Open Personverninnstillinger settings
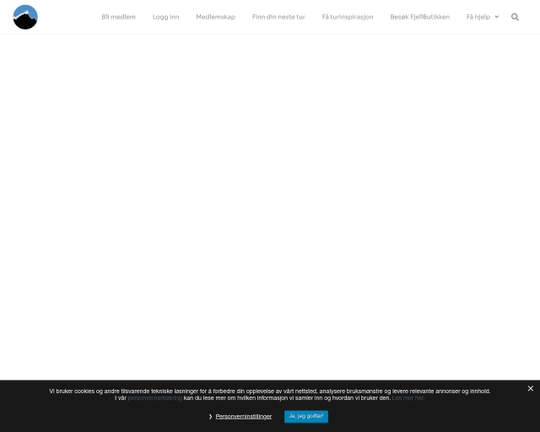The image size is (540, 432). [x=243, y=417]
